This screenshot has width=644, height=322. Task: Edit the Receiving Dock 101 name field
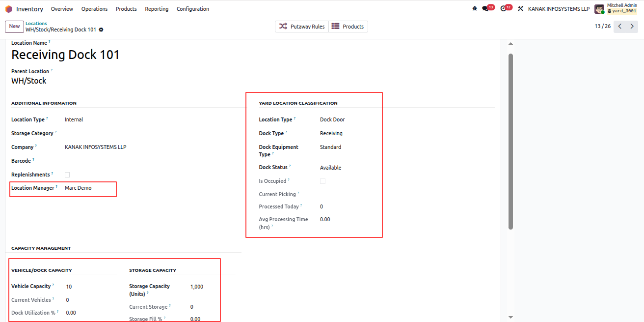(x=66, y=55)
